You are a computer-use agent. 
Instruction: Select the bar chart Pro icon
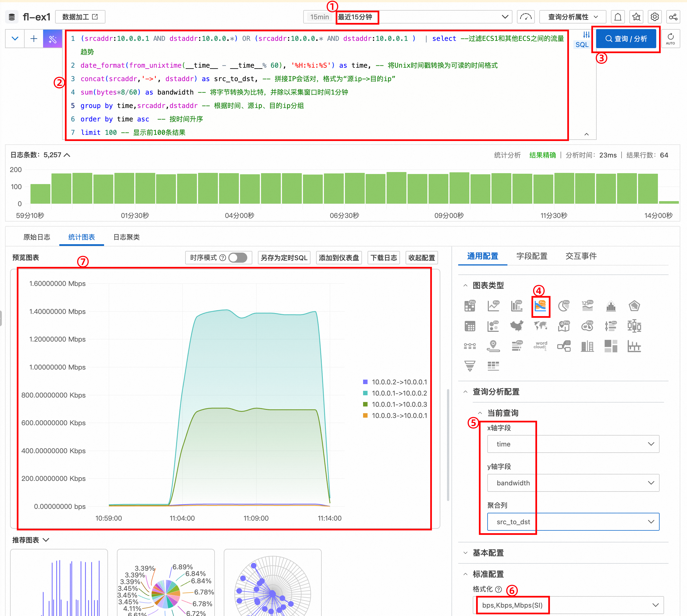(517, 306)
